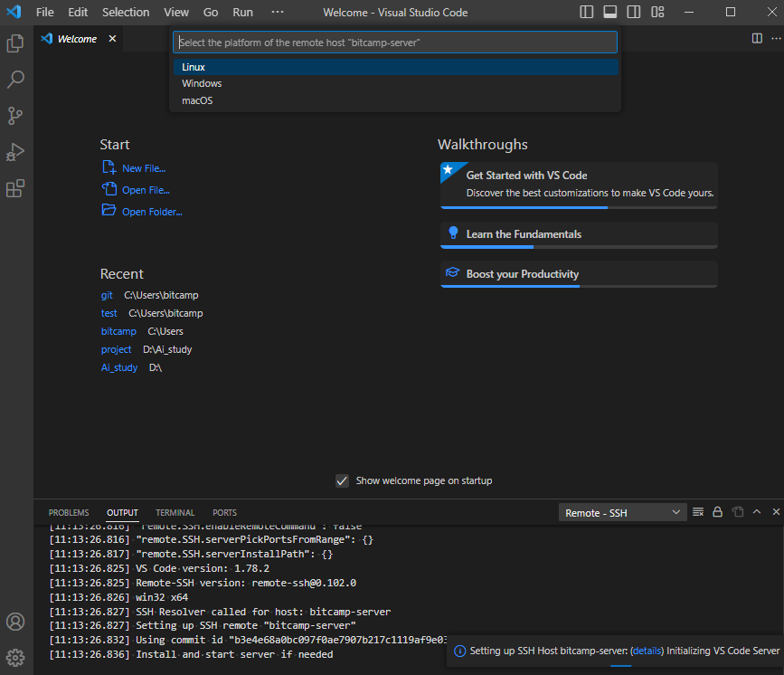Toggle panel layout icon in title bar
Image resolution: width=784 pixels, height=675 pixels.
pyautogui.click(x=610, y=12)
